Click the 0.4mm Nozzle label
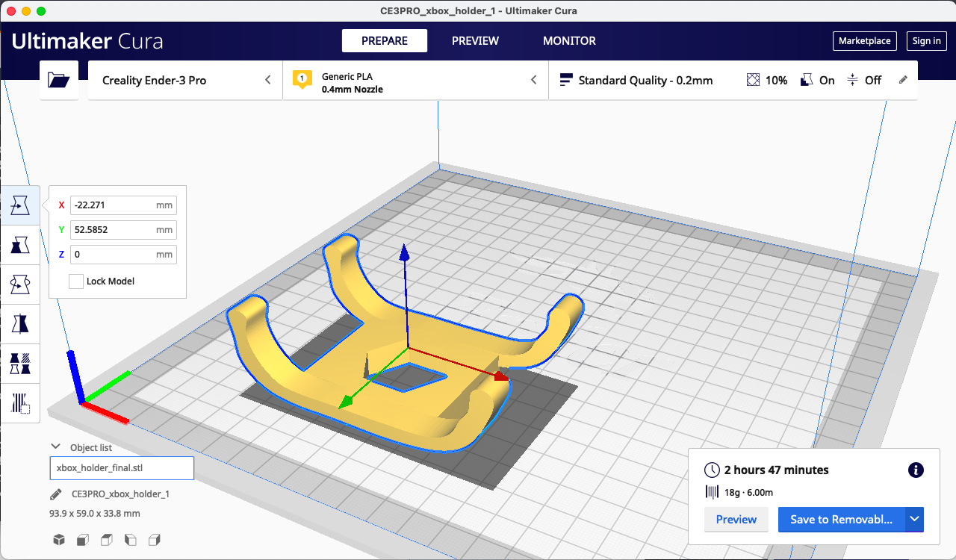 353,90
